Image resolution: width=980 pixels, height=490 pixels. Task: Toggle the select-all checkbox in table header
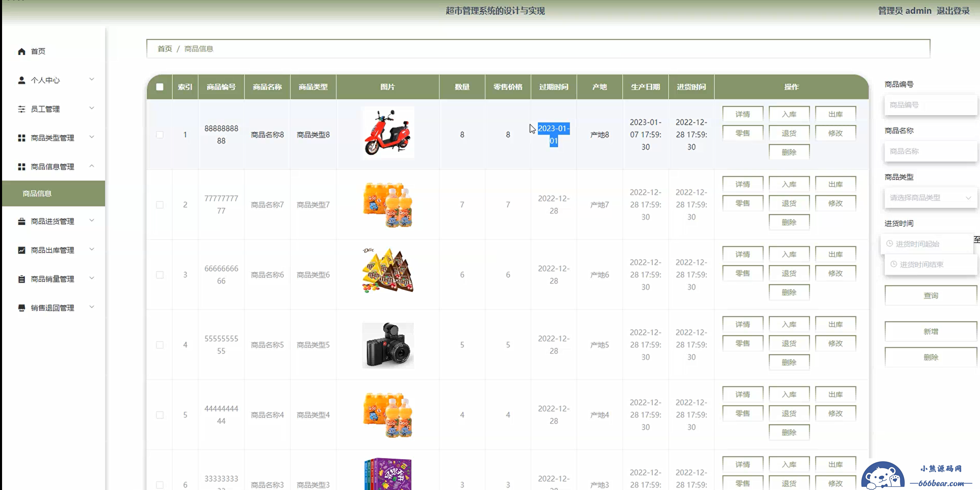click(x=160, y=87)
